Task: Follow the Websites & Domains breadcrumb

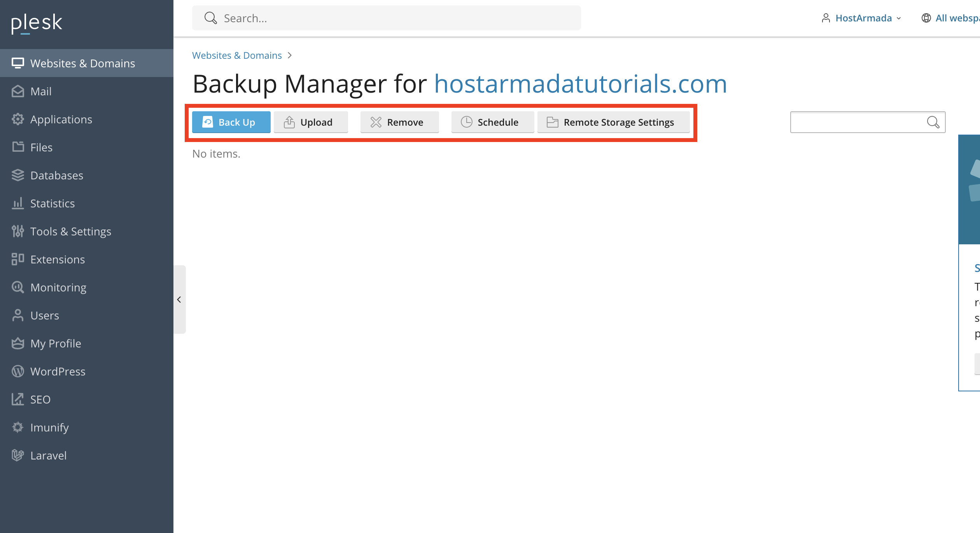Action: click(237, 55)
